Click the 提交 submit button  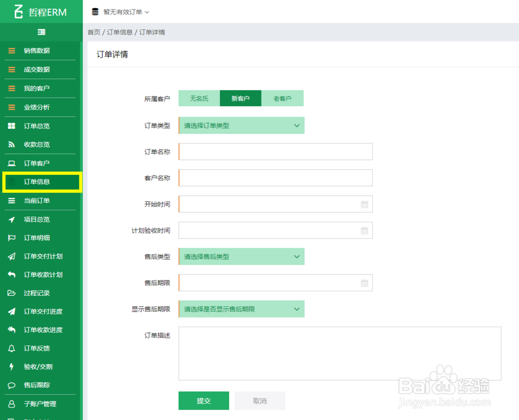pos(203,400)
